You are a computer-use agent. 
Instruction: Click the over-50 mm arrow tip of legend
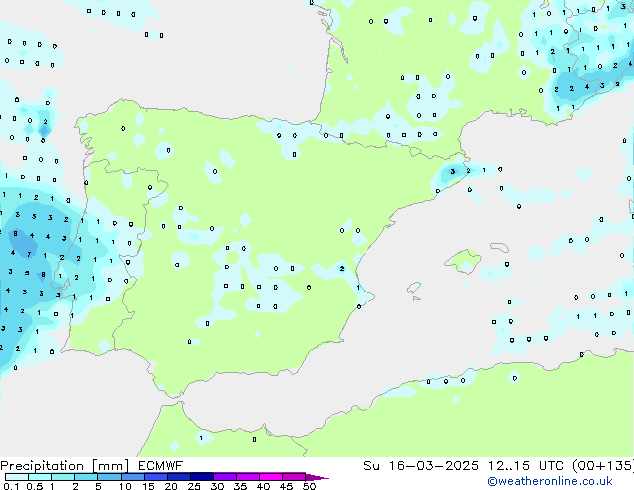[x=317, y=477]
